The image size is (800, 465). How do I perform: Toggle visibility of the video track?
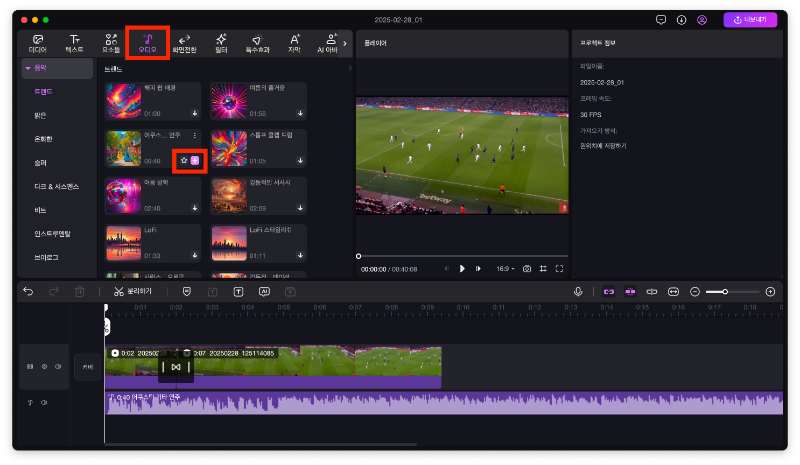point(44,367)
